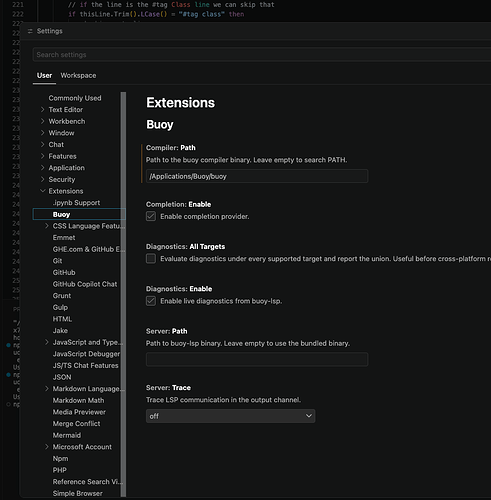
Task: Open Mermaid extension settings
Action: click(x=67, y=436)
